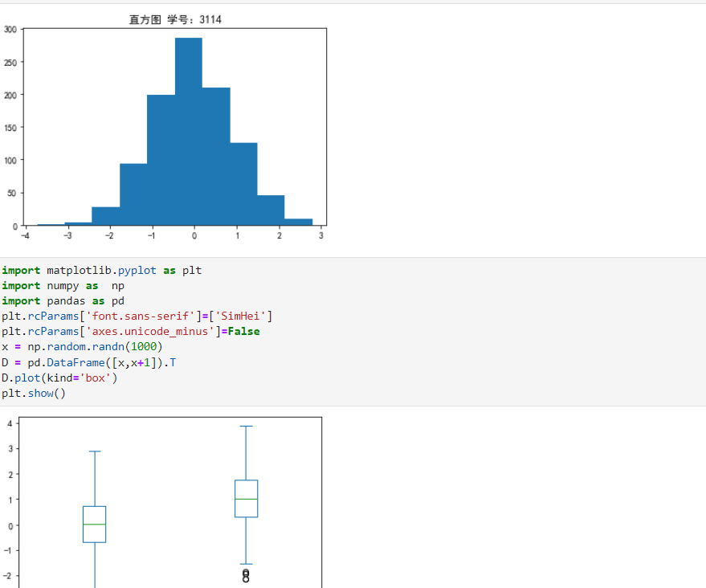The height and width of the screenshot is (588, 706).
Task: Click the shortest rightmost histogram bar
Action: tap(299, 222)
